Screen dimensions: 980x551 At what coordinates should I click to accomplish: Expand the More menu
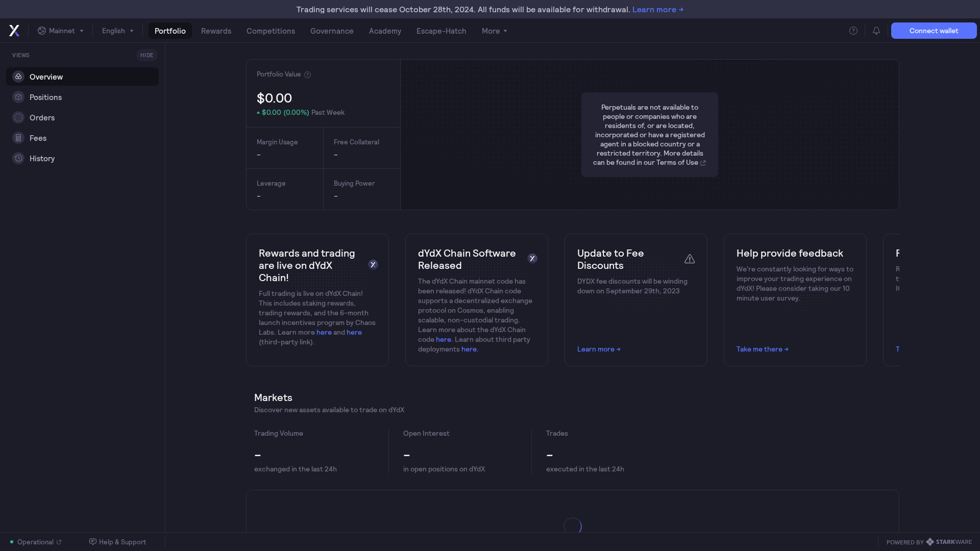tap(494, 31)
